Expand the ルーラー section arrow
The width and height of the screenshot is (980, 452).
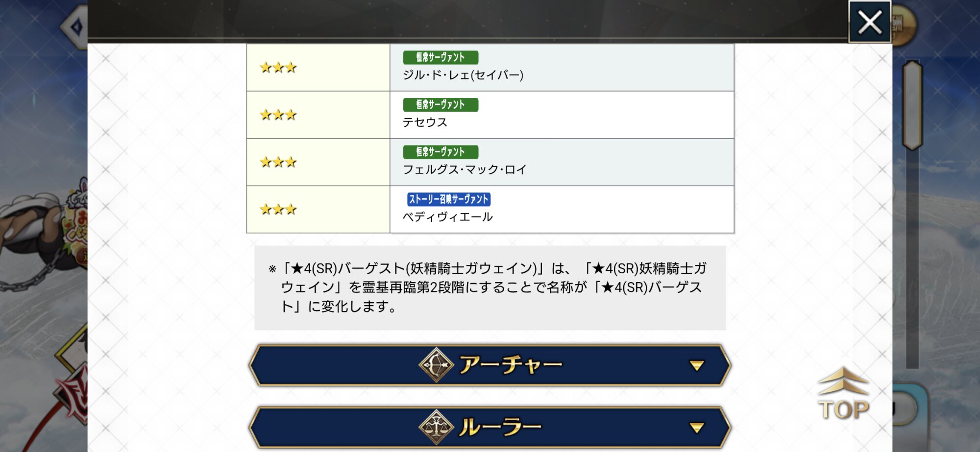[x=696, y=428]
